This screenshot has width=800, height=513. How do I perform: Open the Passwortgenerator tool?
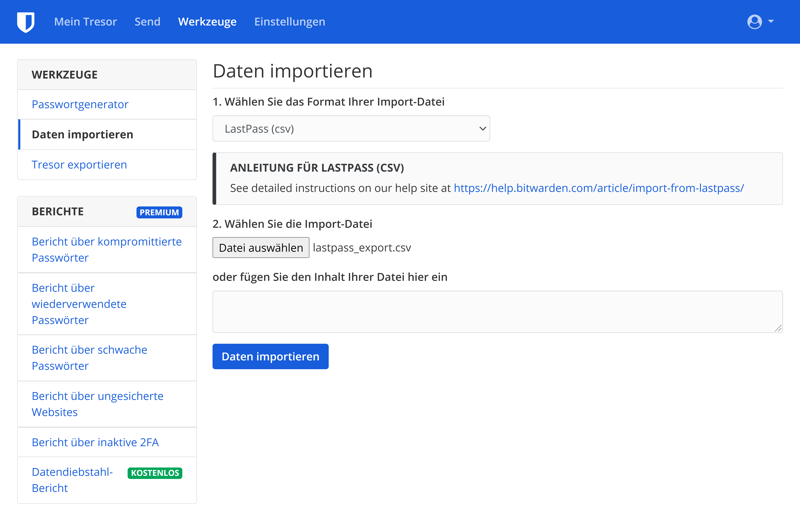pyautogui.click(x=80, y=104)
